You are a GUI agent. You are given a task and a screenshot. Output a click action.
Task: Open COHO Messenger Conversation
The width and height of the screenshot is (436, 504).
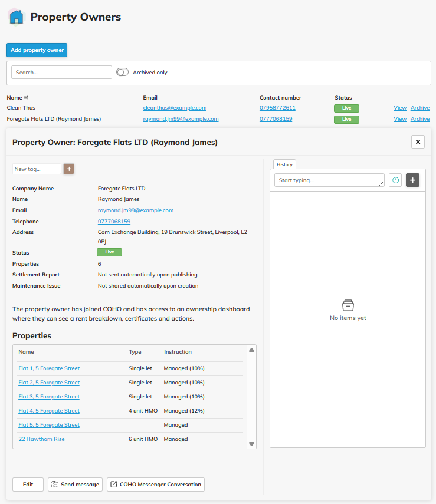(156, 485)
